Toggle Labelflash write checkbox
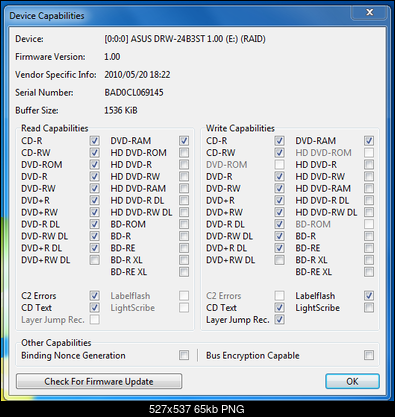Screen dimensions: 395x417 coord(369,296)
